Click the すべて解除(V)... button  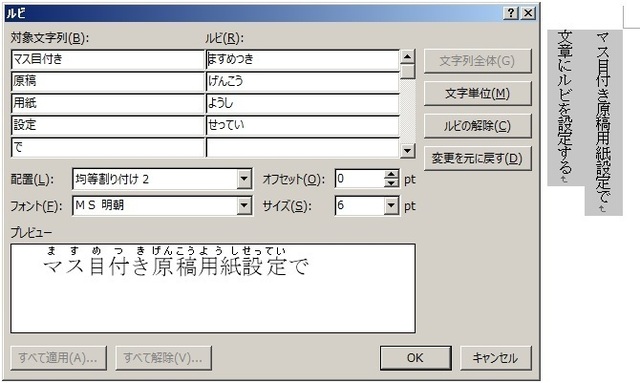coord(163,358)
